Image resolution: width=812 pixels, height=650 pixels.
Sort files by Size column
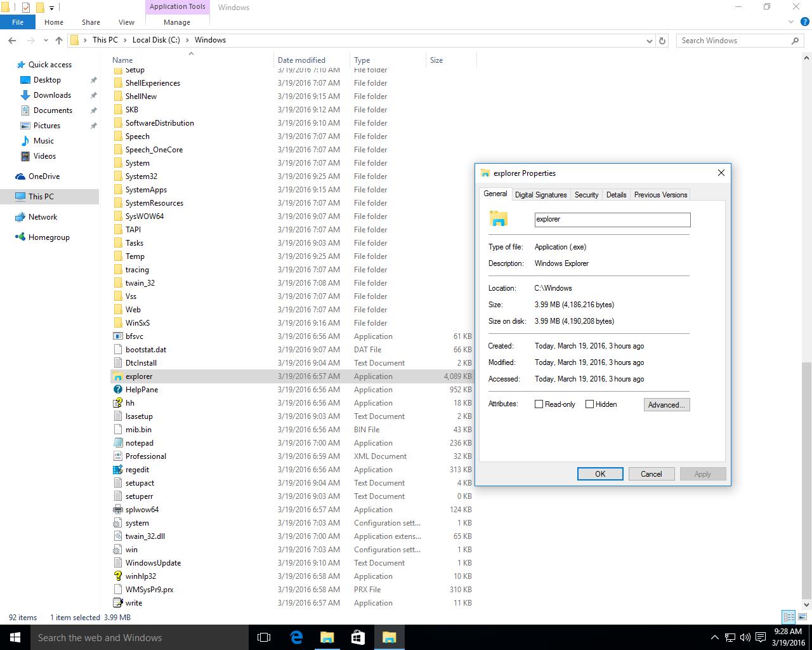(x=451, y=60)
